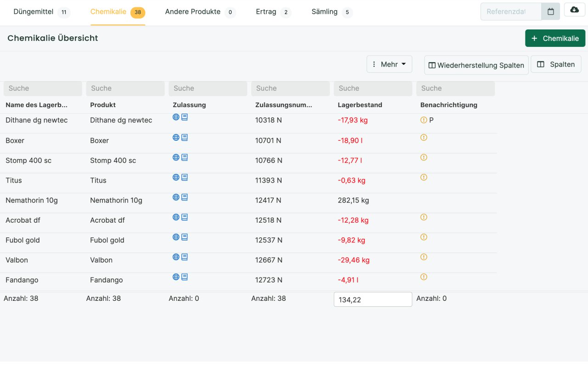Sort by Zulassung column header
Screen dimensions: 588x368
coord(189,105)
